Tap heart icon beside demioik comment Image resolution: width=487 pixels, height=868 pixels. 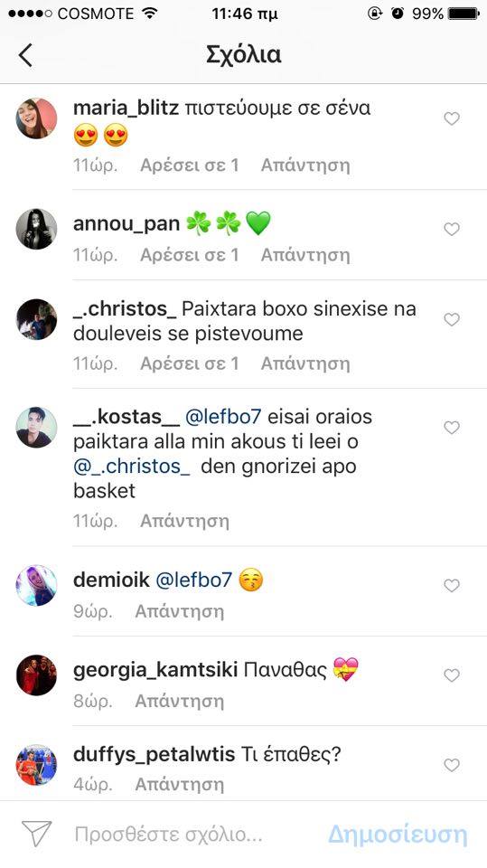452,585
